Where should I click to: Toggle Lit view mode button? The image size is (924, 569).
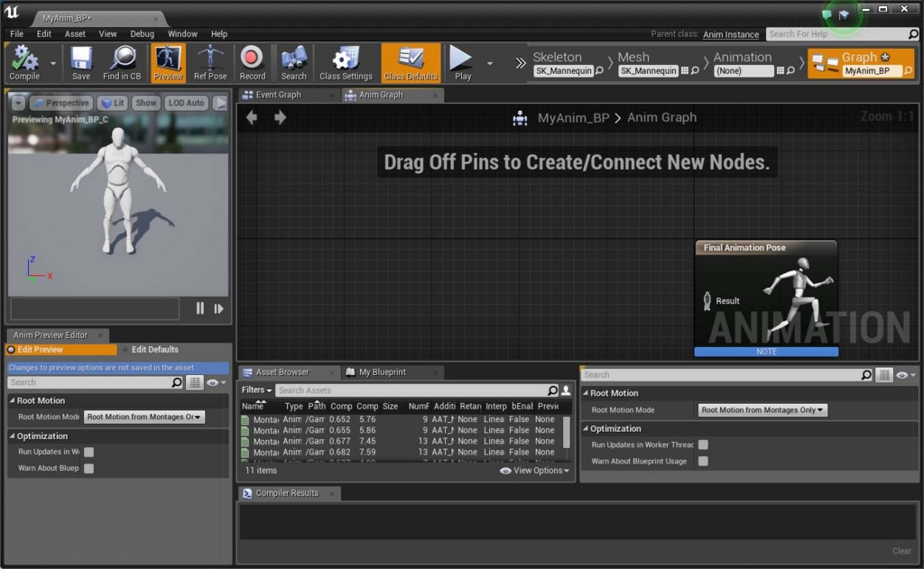click(113, 103)
